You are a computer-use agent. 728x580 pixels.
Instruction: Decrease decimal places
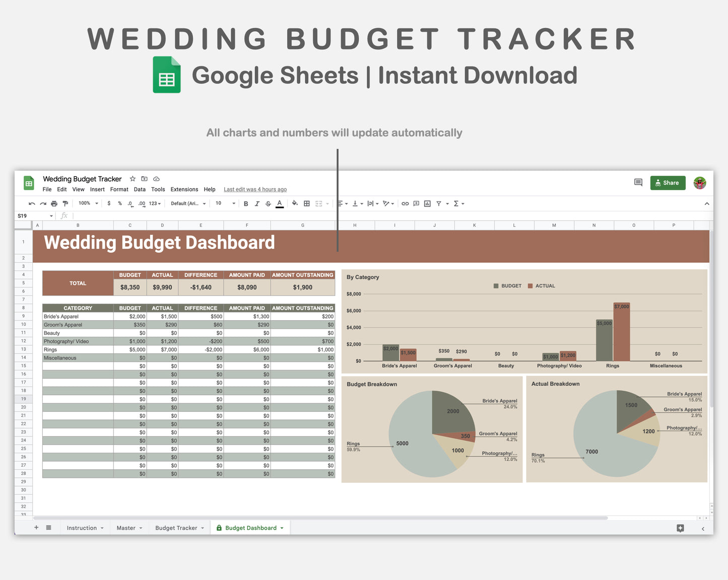(x=130, y=203)
